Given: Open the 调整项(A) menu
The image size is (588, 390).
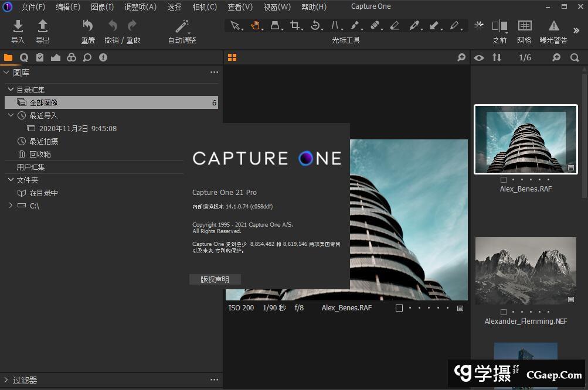Looking at the screenshot, I should point(140,7).
